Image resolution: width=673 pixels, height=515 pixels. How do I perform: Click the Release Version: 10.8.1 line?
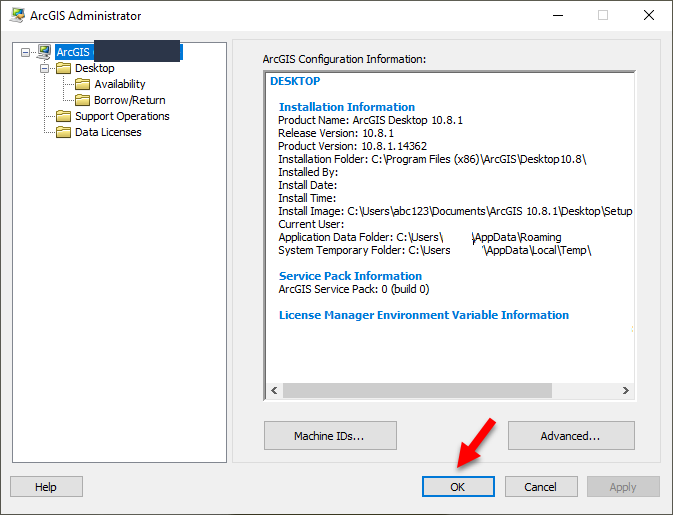(x=336, y=133)
